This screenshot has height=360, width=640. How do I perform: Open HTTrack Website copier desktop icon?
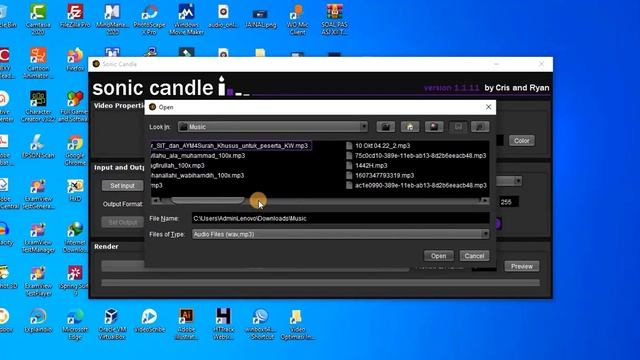[x=223, y=324]
